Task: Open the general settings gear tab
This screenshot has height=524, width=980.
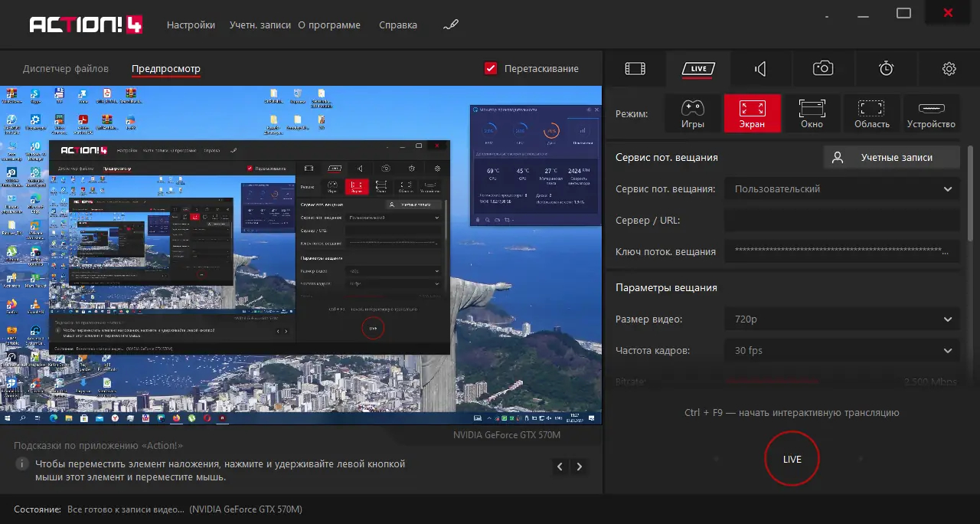Action: (x=949, y=68)
